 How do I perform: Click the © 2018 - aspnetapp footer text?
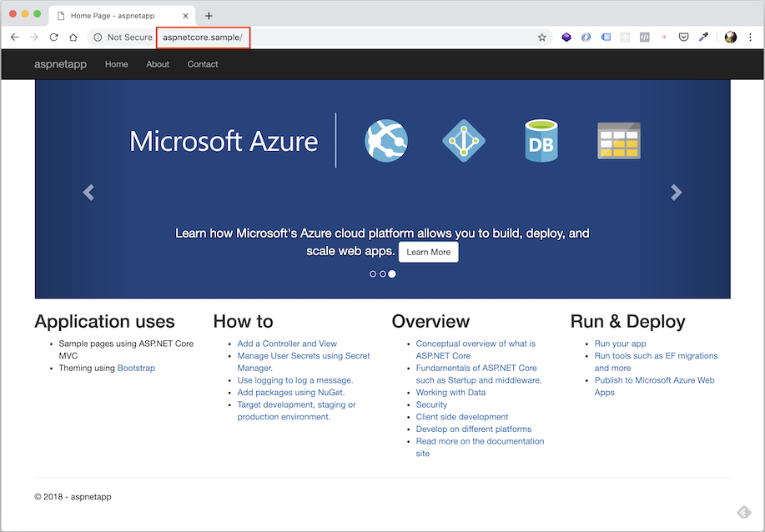pos(73,497)
